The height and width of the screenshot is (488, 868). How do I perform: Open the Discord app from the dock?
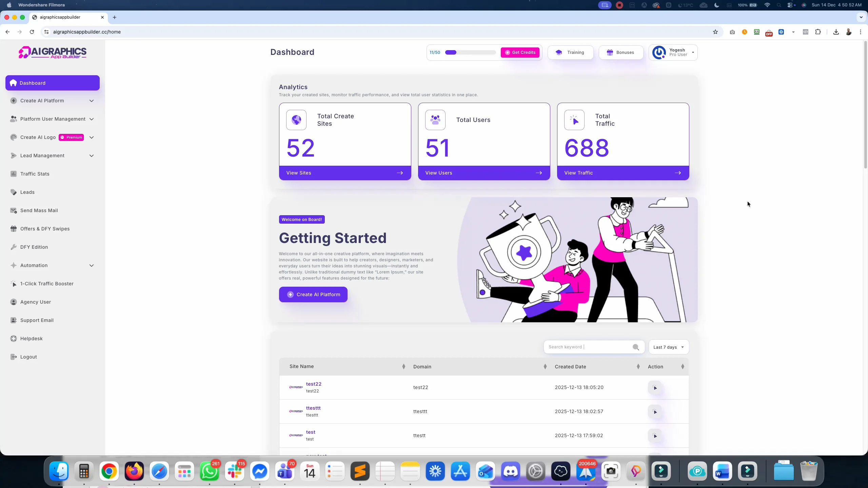tap(511, 471)
